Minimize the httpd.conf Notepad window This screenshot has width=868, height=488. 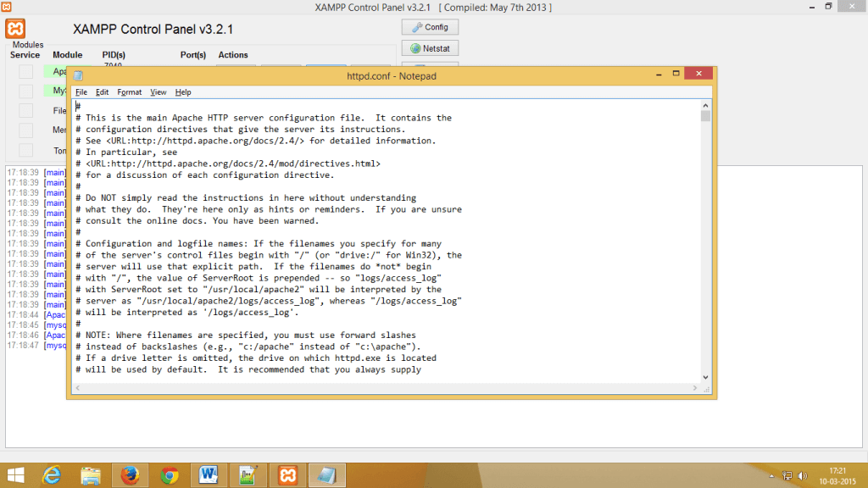click(x=659, y=74)
